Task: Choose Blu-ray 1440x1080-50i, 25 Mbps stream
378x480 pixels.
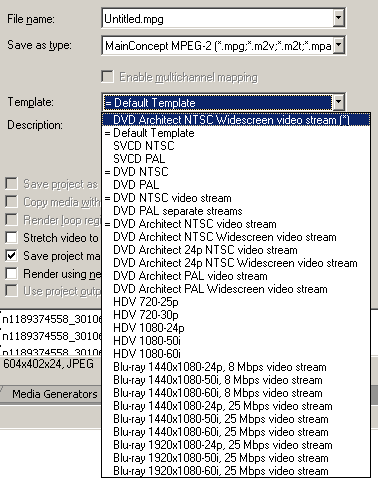Action: (236, 419)
